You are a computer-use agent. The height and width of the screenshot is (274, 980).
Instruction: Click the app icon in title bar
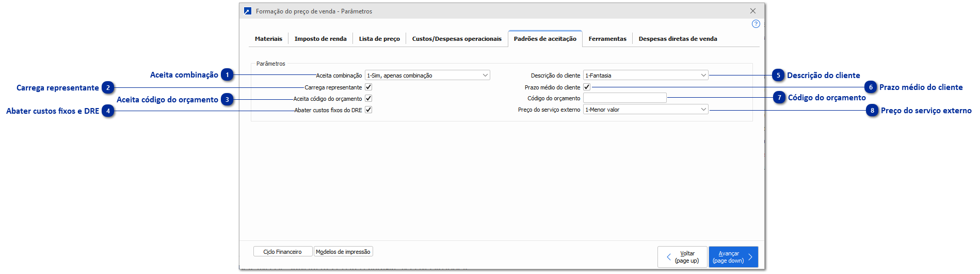click(x=248, y=11)
